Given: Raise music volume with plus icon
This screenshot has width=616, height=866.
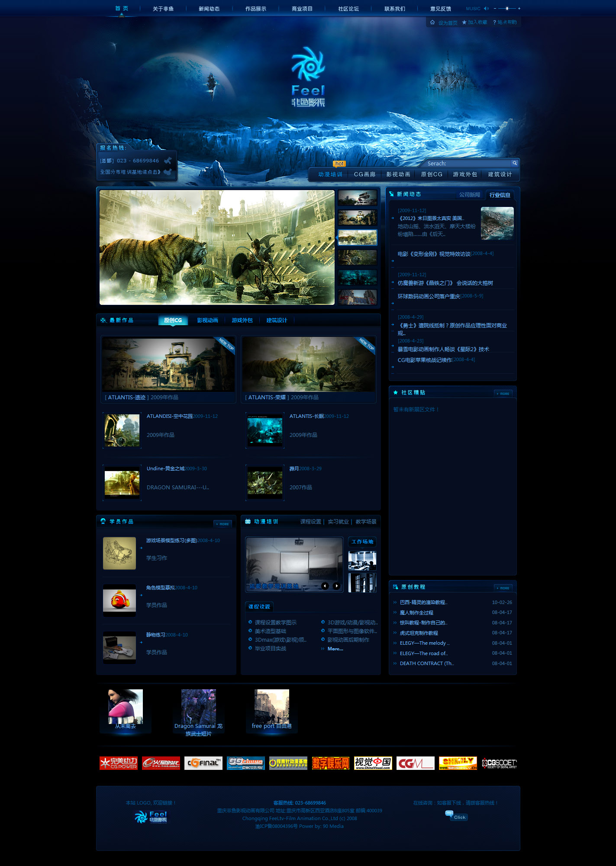Looking at the screenshot, I should [x=519, y=9].
